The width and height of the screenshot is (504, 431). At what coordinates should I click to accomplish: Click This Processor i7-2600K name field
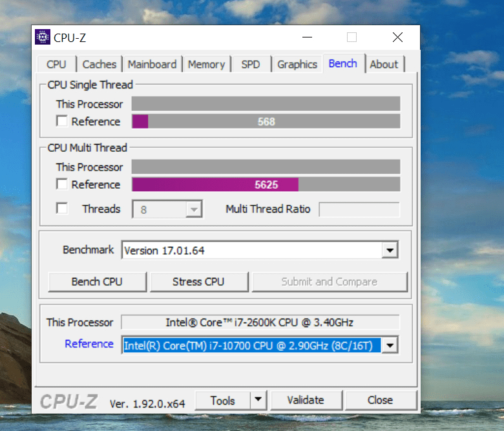click(x=260, y=322)
